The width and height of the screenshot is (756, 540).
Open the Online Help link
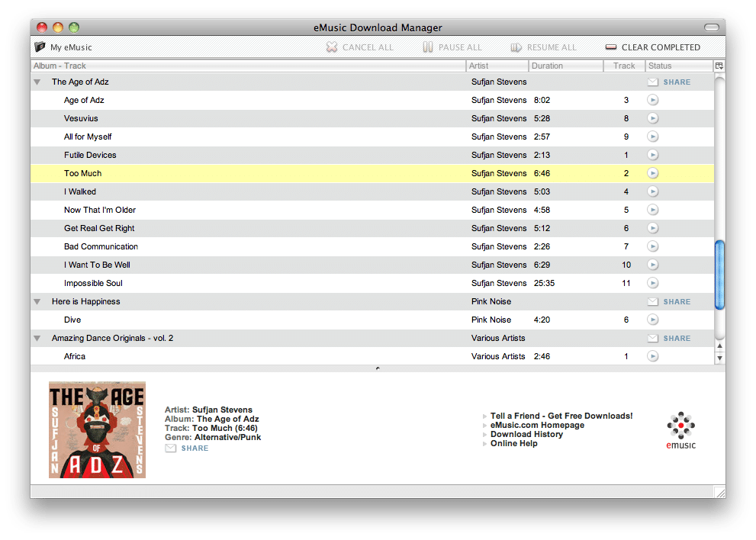point(513,443)
